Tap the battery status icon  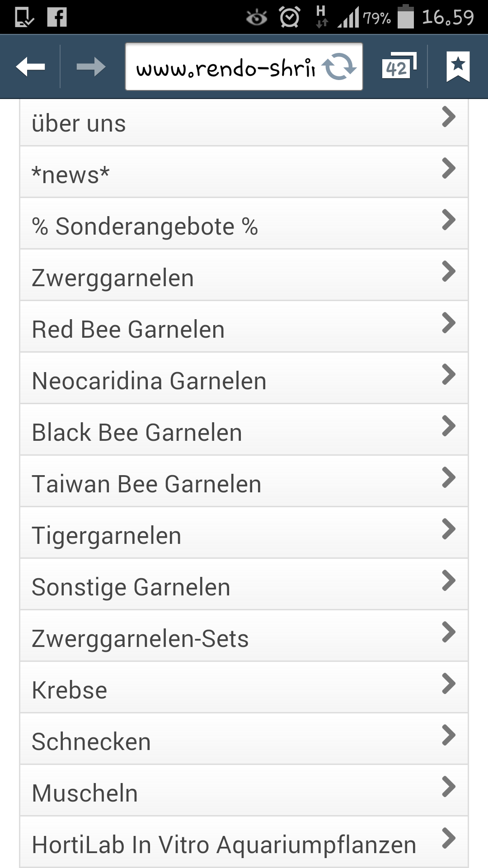point(405,17)
